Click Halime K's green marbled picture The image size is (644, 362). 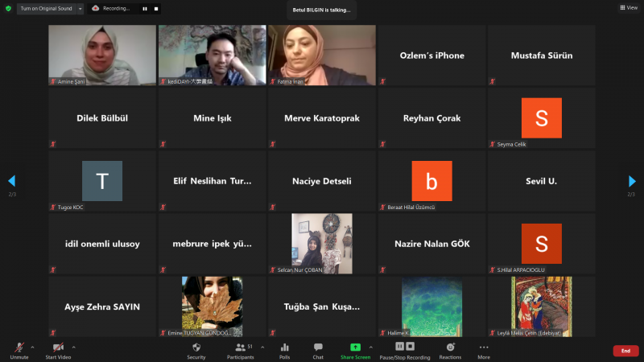tap(431, 306)
